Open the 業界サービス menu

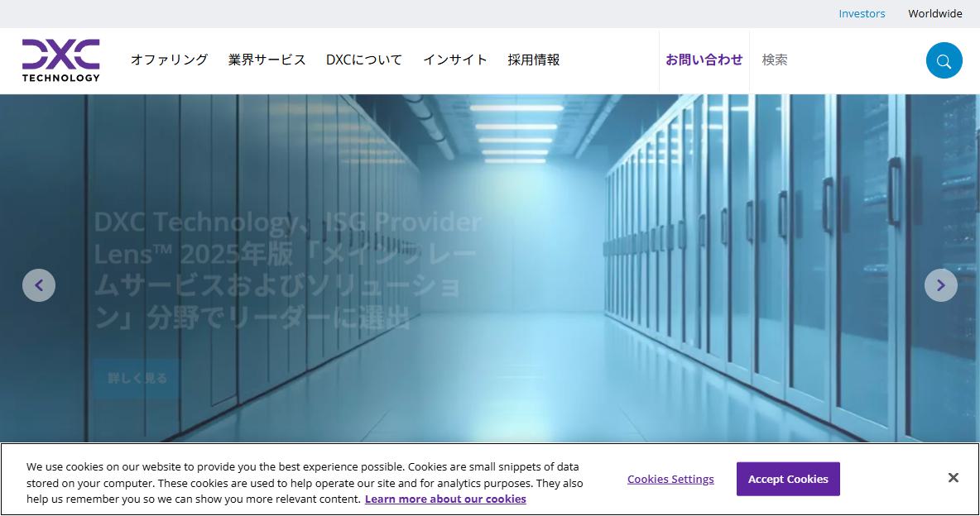[267, 60]
